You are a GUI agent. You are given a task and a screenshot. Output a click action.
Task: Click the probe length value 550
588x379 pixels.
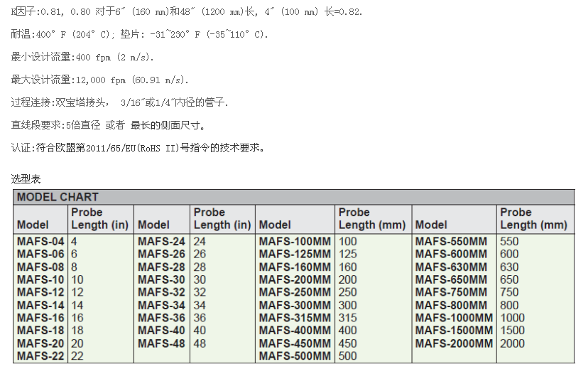[509, 242]
